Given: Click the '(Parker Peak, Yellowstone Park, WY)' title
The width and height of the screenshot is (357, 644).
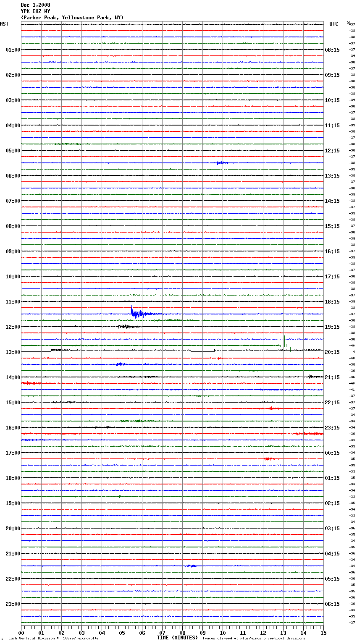Looking at the screenshot, I should pos(72,18).
